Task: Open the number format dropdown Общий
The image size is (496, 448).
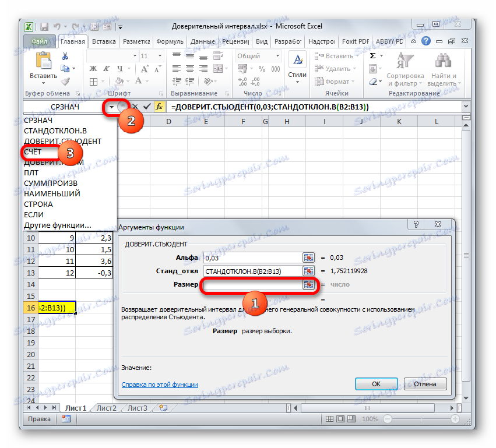Action: click(x=277, y=56)
